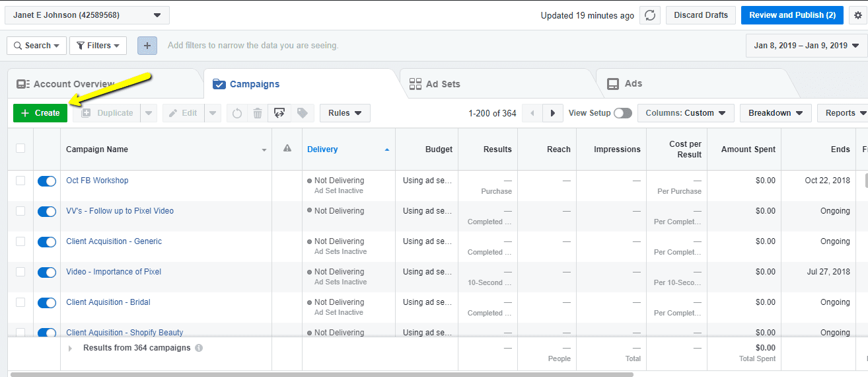Image resolution: width=868 pixels, height=377 pixels.
Task: Open the settings gear icon
Action: coord(858,15)
